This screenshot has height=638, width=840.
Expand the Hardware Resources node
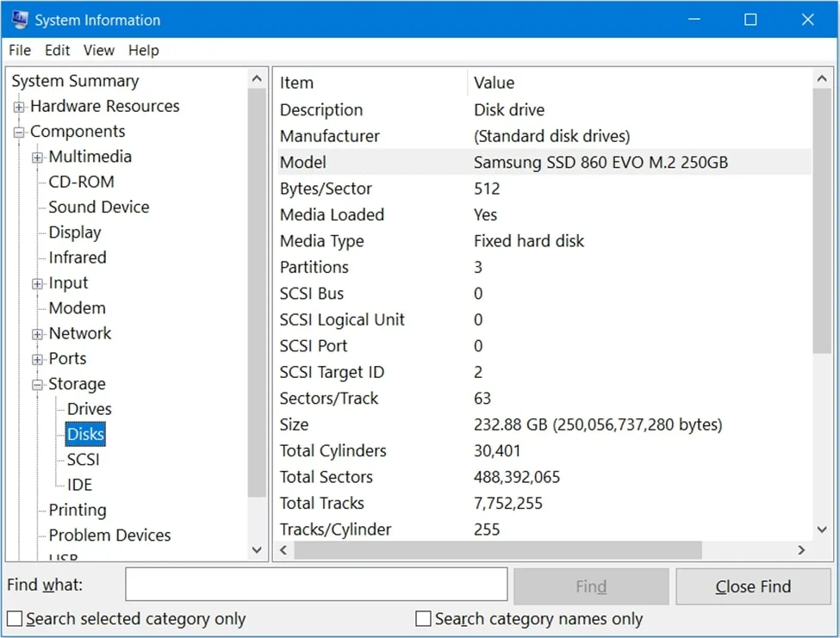pyautogui.click(x=19, y=107)
